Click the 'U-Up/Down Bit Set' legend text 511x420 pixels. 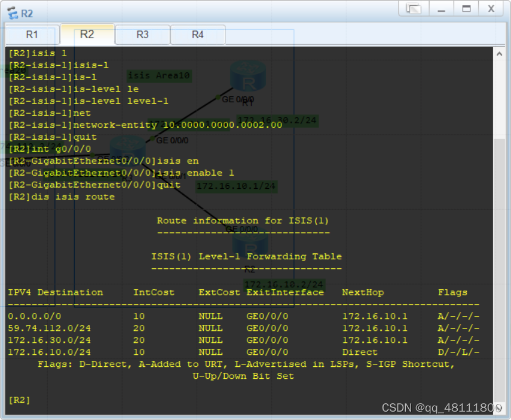point(243,376)
